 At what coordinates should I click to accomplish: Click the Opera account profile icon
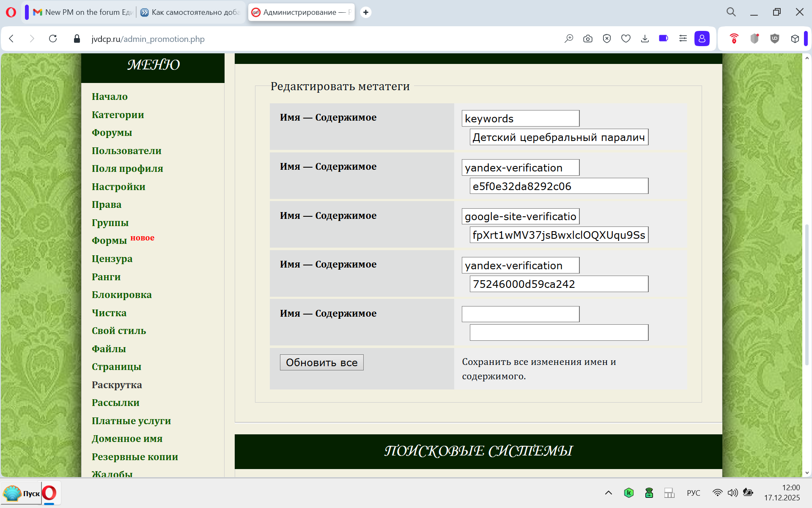[x=702, y=39]
